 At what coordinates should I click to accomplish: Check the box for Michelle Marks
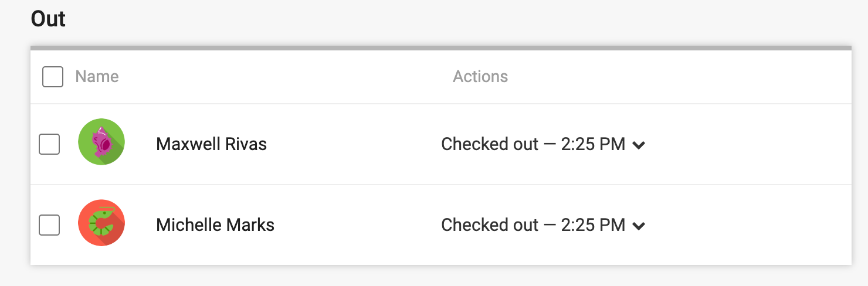pos(49,225)
